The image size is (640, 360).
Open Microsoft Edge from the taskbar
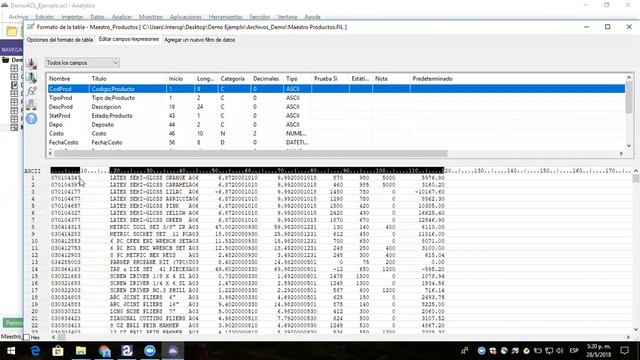[35, 351]
